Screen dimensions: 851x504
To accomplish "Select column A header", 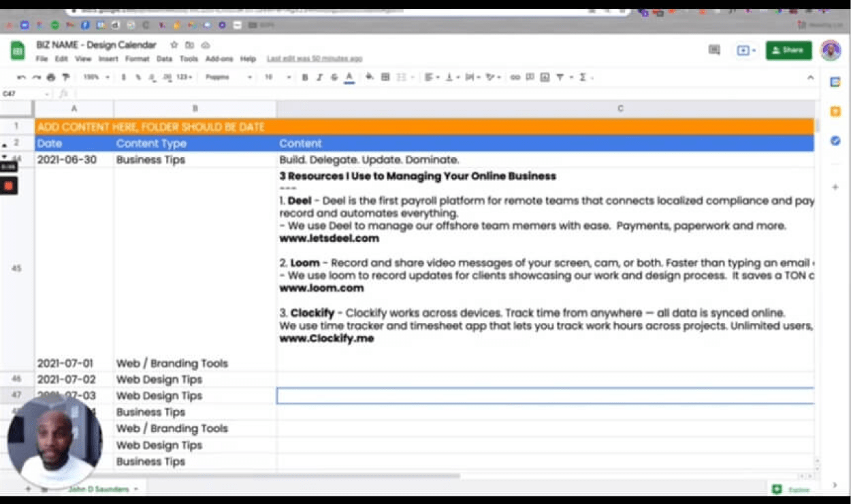I will [x=74, y=109].
